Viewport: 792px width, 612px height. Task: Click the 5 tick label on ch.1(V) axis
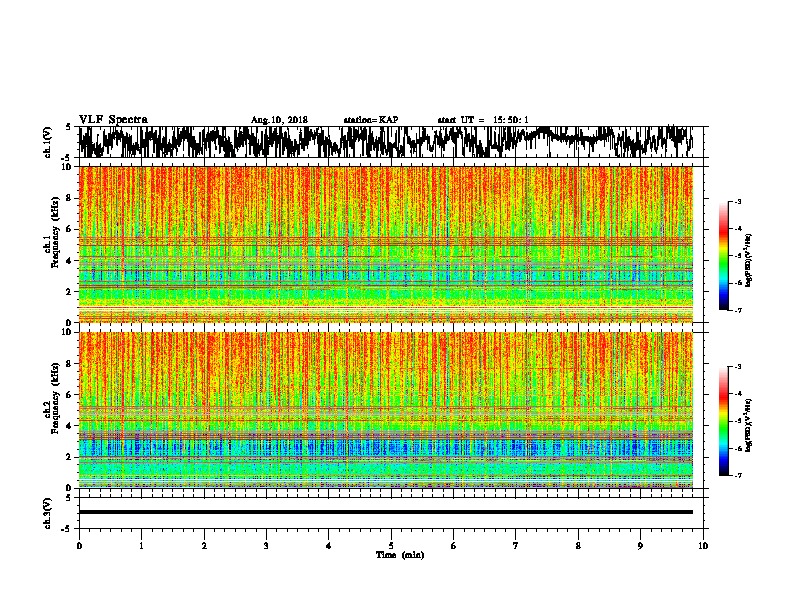tap(68, 127)
